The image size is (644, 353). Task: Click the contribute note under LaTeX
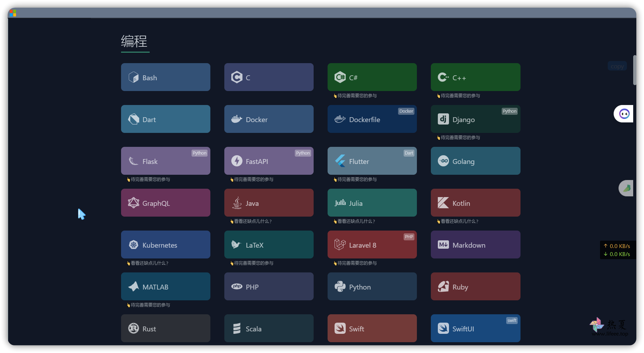pyautogui.click(x=252, y=263)
